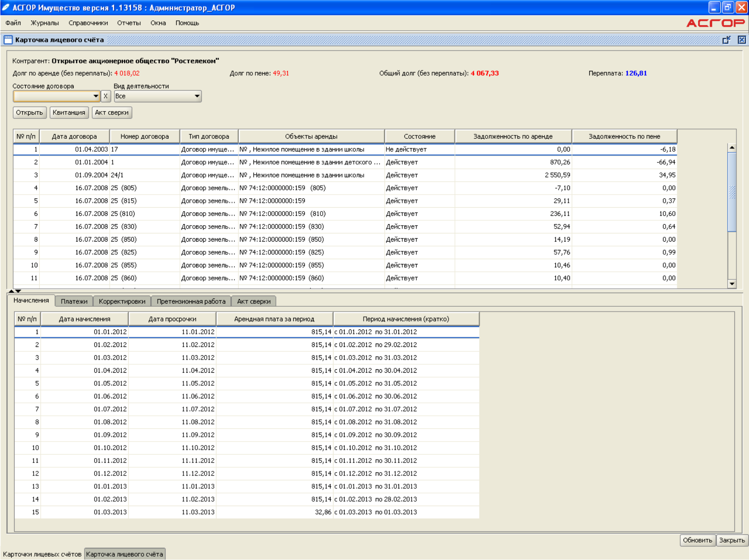Image resolution: width=749 pixels, height=560 pixels.
Task: Click the 'Объекты аренды' column header
Action: tap(311, 136)
